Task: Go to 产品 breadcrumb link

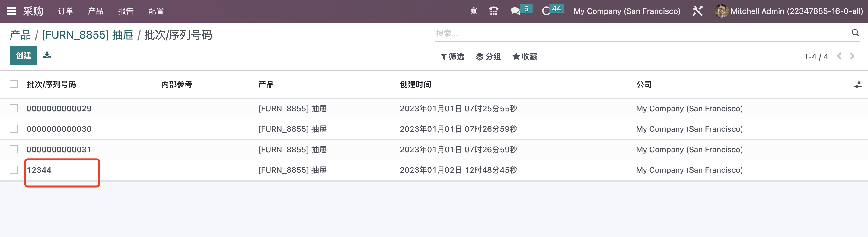Action: 20,35
